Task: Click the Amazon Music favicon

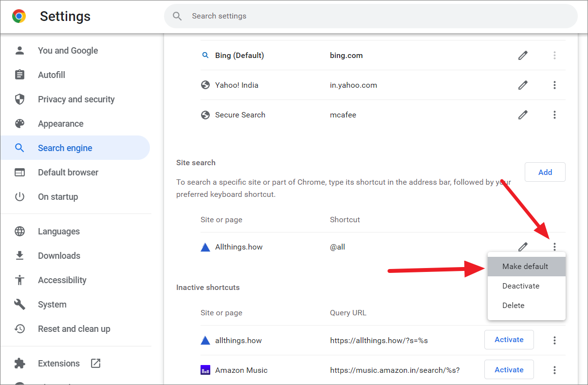Action: (x=205, y=370)
